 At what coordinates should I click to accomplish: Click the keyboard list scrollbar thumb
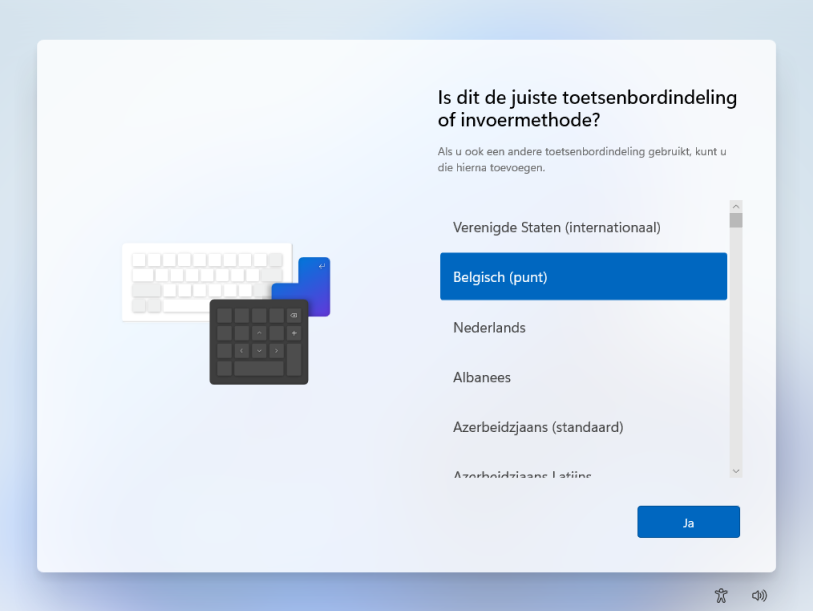point(736,220)
